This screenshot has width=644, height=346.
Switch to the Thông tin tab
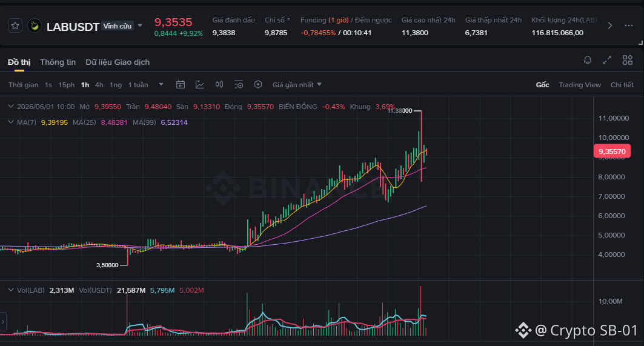coord(58,62)
